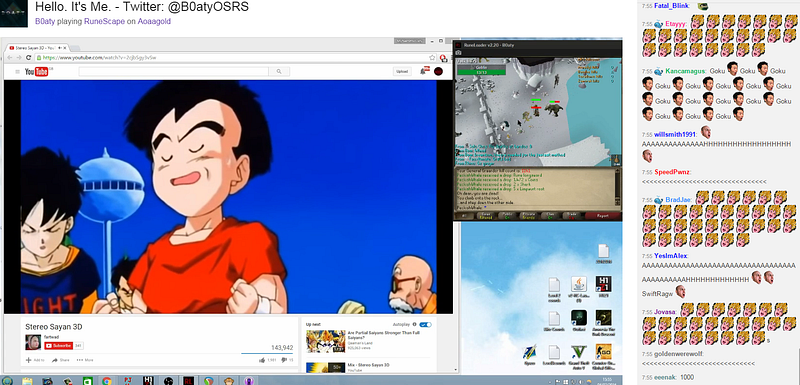
Task: Click the H1Z1 icon in the taskbar
Action: click(x=148, y=380)
